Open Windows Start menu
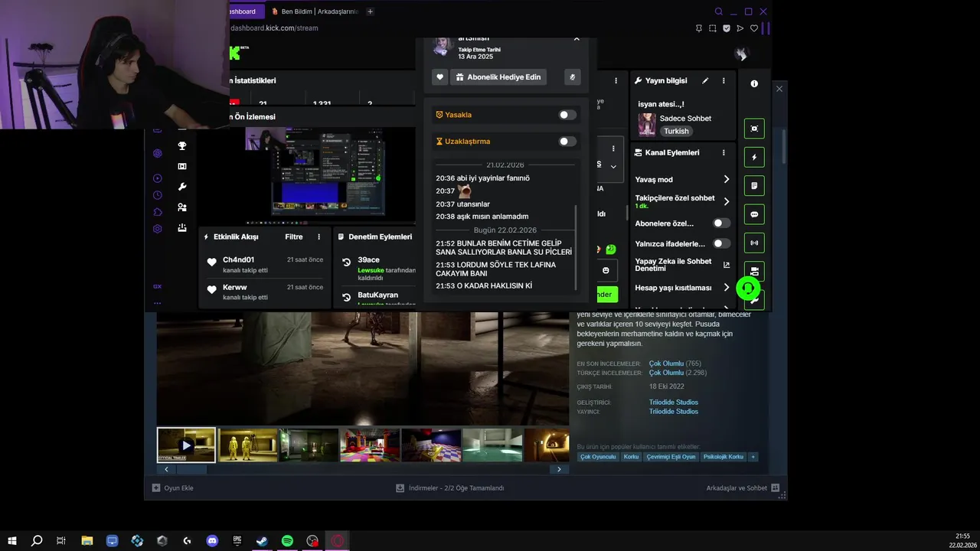 click(12, 541)
